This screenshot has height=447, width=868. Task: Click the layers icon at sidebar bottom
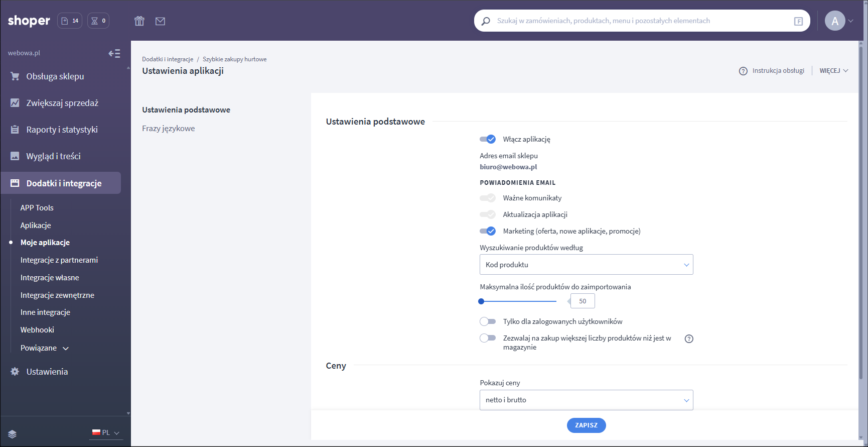[x=13, y=434]
